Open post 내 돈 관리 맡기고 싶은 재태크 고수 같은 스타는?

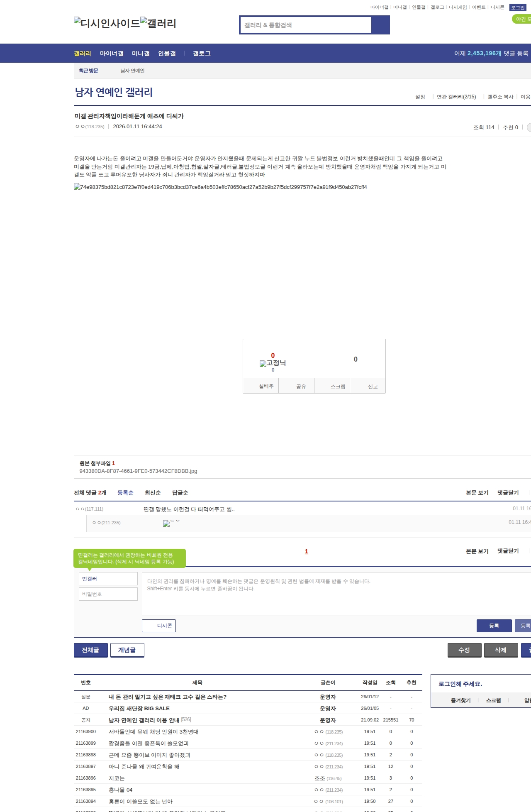tap(168, 697)
